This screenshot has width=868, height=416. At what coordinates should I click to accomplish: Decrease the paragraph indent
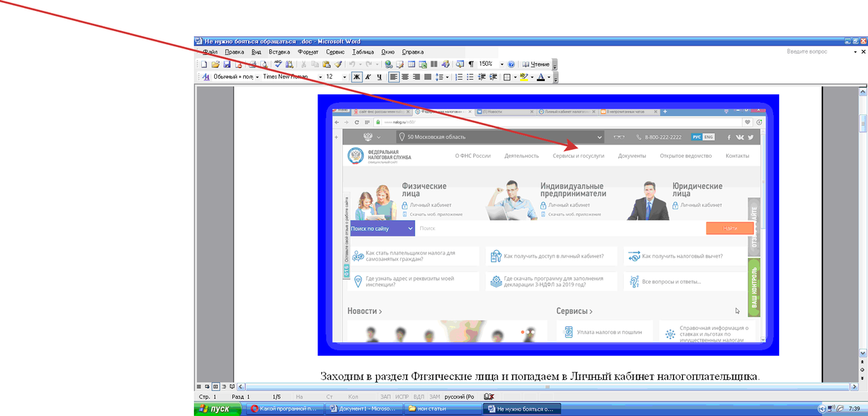pos(481,77)
